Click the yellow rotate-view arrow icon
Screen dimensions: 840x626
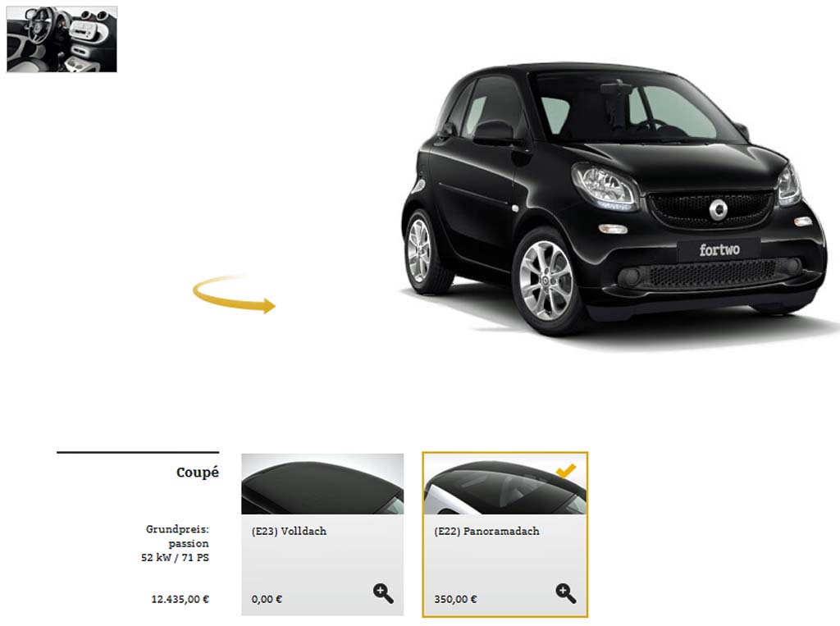234,294
